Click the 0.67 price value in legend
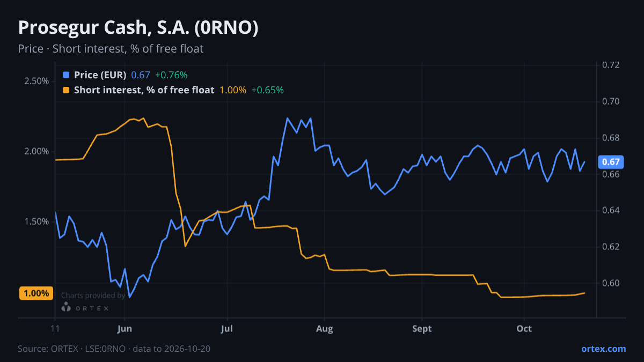This screenshot has width=644, height=362. click(x=141, y=75)
